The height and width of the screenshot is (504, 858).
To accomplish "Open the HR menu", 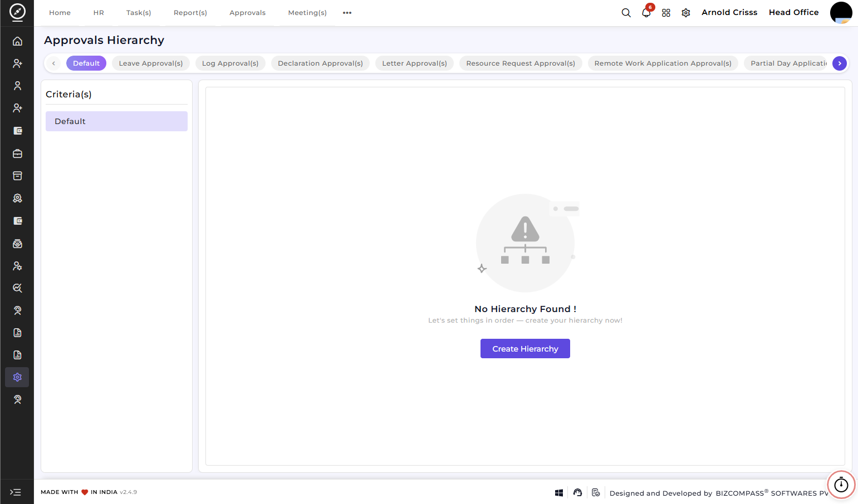I will point(99,13).
